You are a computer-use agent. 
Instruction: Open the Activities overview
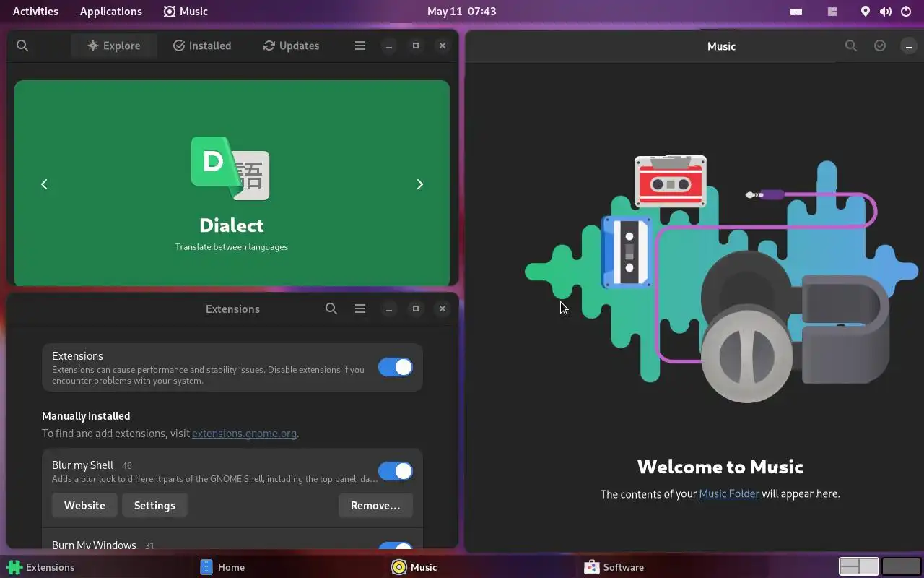(35, 11)
